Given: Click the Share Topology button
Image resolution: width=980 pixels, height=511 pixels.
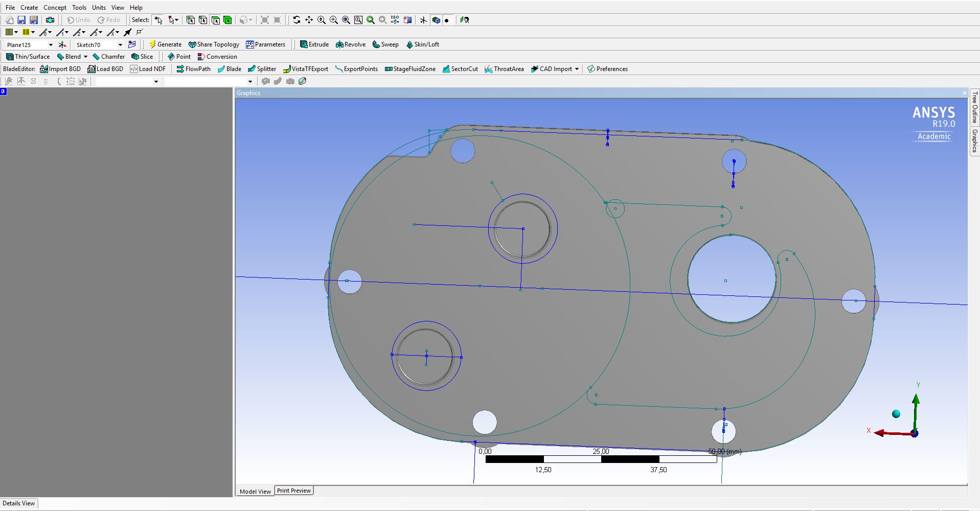Looking at the screenshot, I should click(x=214, y=44).
